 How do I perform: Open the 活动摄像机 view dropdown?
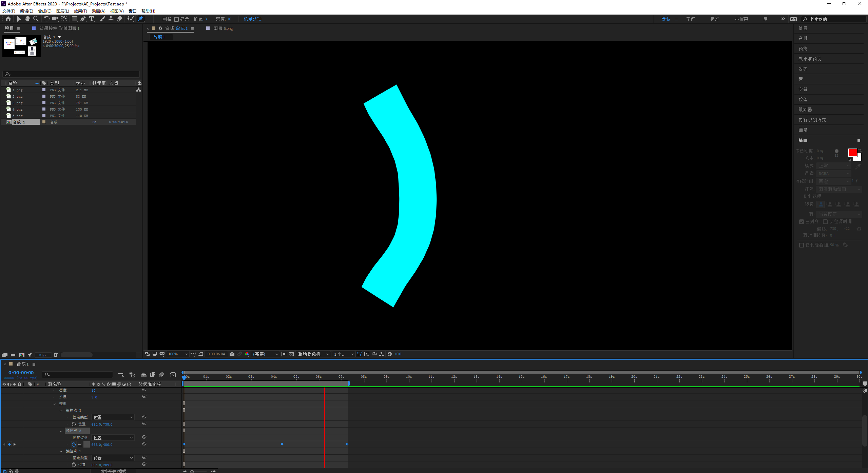(x=313, y=354)
